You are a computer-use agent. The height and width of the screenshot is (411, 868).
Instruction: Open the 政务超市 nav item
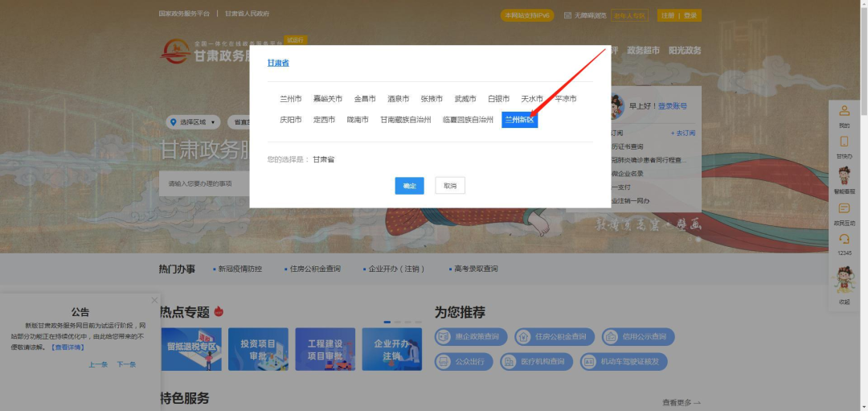(643, 50)
